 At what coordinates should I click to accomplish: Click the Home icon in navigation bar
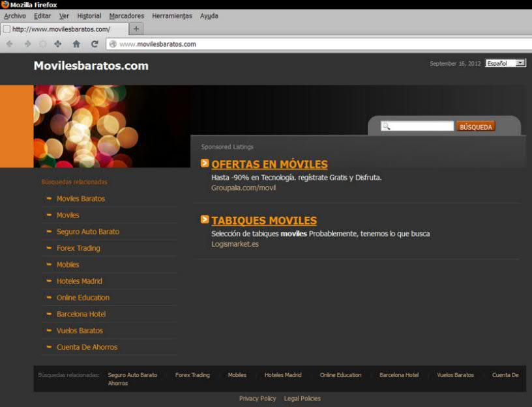pos(76,44)
